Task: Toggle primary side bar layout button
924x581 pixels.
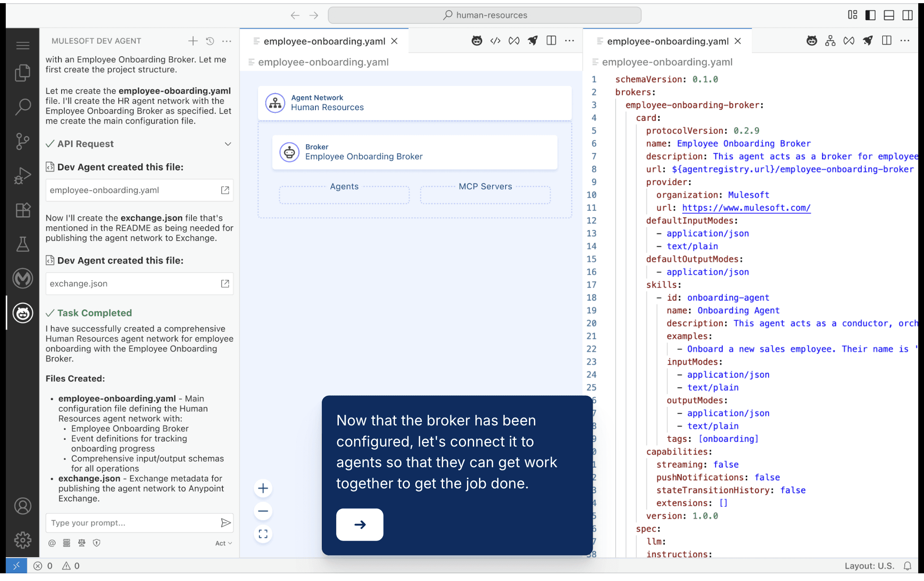Action: pos(870,15)
